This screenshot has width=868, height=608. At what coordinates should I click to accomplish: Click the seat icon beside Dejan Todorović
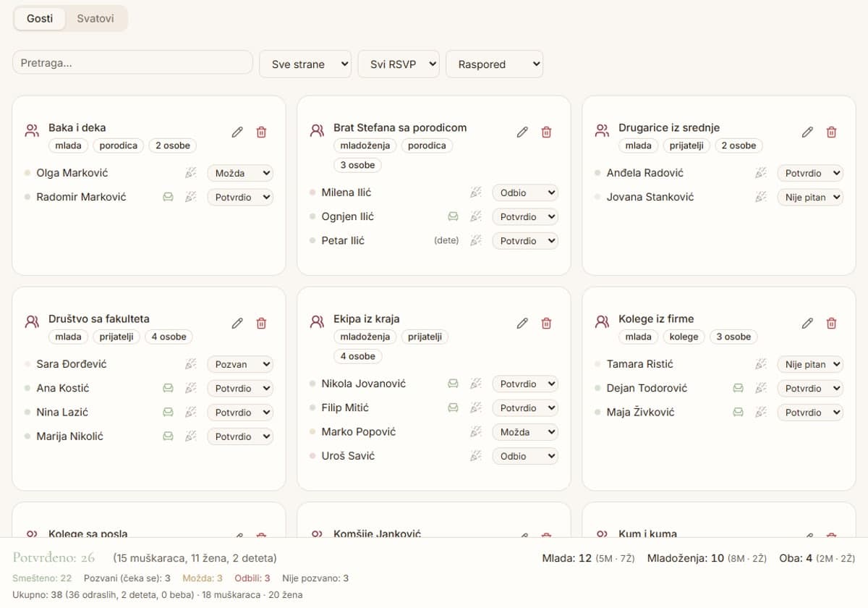pos(738,388)
